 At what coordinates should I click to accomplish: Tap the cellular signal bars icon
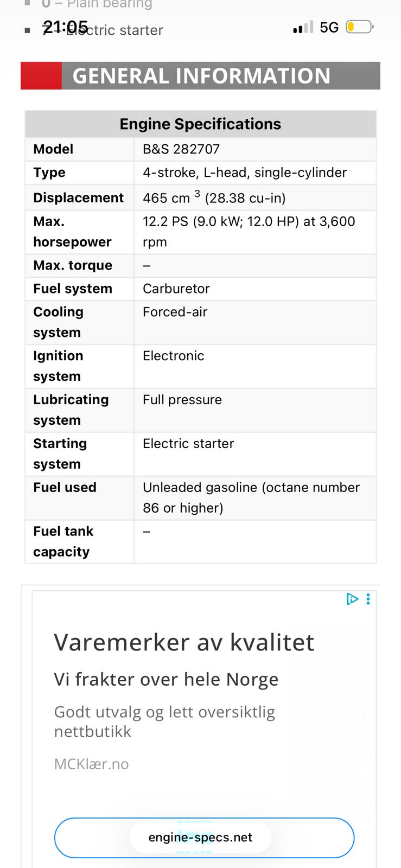303,27
